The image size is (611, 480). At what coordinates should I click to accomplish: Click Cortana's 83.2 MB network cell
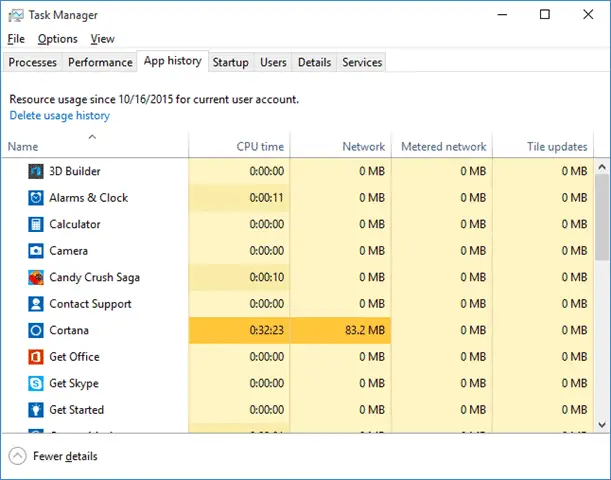tap(341, 330)
